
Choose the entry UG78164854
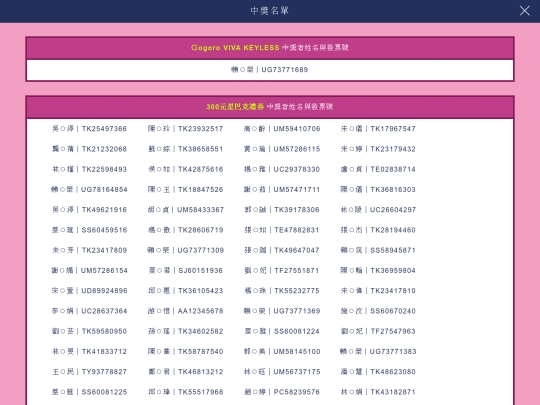pyautogui.click(x=90, y=190)
